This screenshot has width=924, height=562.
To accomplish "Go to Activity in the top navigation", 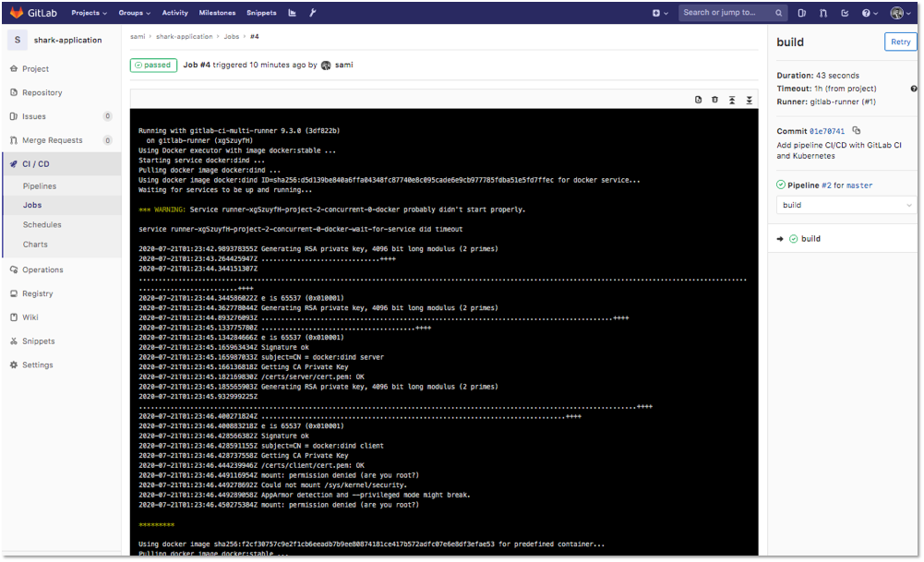I will point(174,12).
